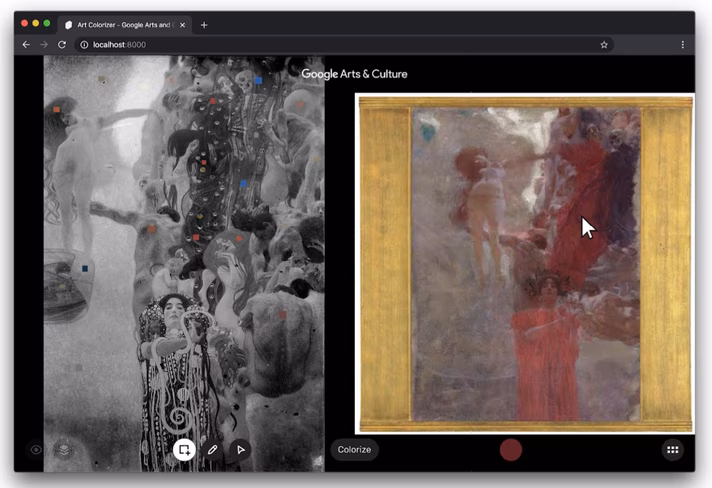The image size is (712, 488).
Task: Select the Art Colorizer tab
Action: 125,25
